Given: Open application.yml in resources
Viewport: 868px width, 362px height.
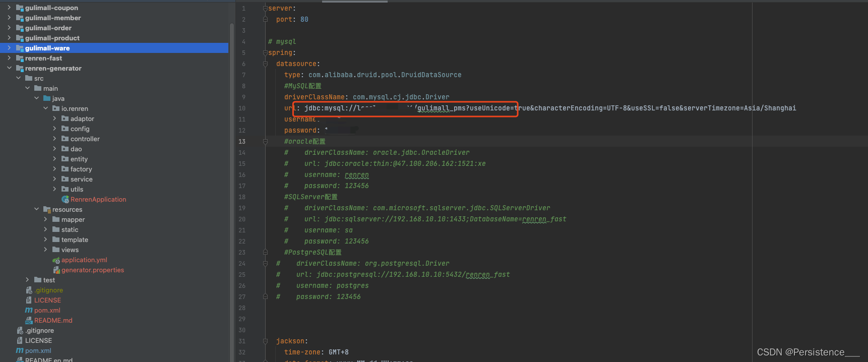Looking at the screenshot, I should [84, 260].
